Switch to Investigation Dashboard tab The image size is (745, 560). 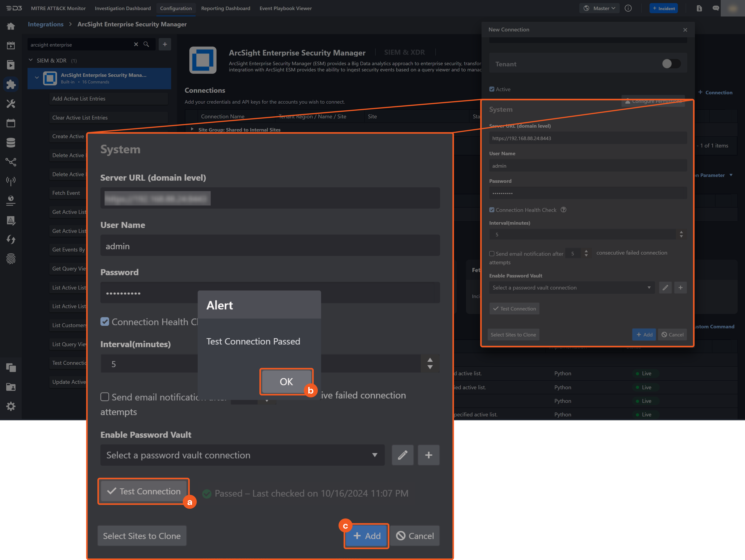123,8
